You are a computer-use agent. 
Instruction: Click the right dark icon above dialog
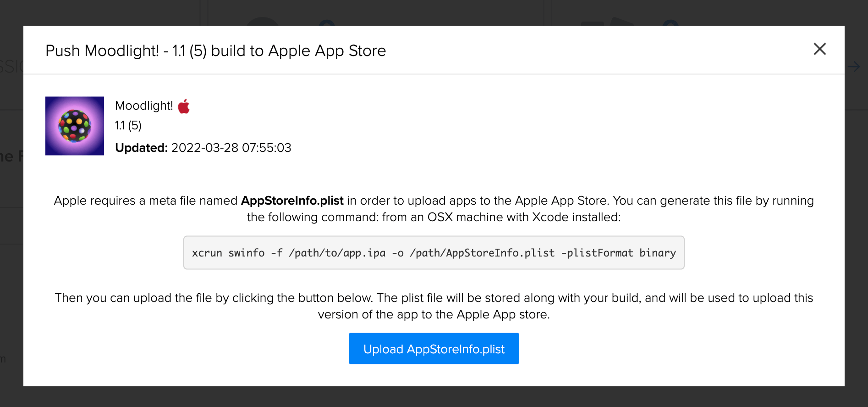tap(614, 21)
